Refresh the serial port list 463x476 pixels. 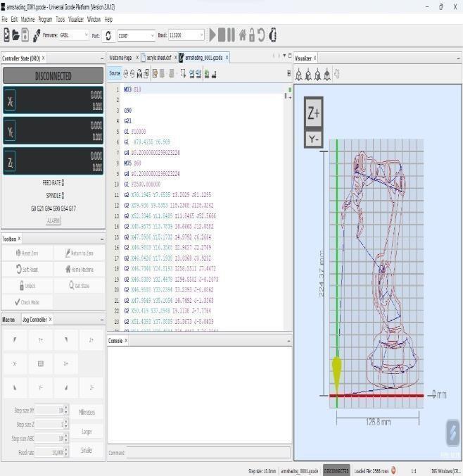(x=108, y=35)
